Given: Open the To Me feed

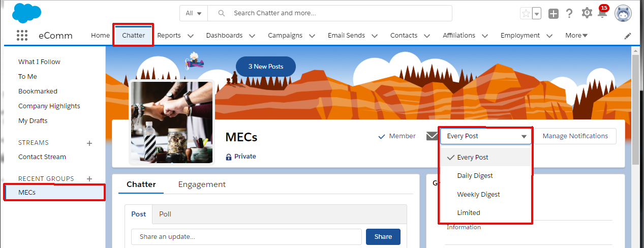Looking at the screenshot, I should (x=27, y=77).
